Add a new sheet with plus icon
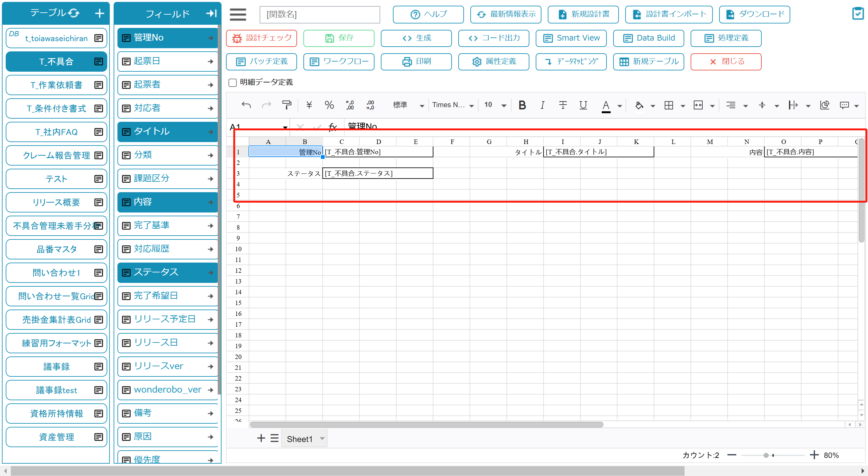Screen dimensions: 868x476 [x=261, y=438]
